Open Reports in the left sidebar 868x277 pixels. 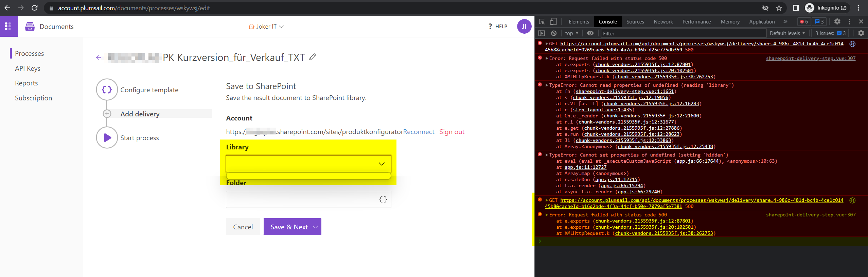(26, 83)
